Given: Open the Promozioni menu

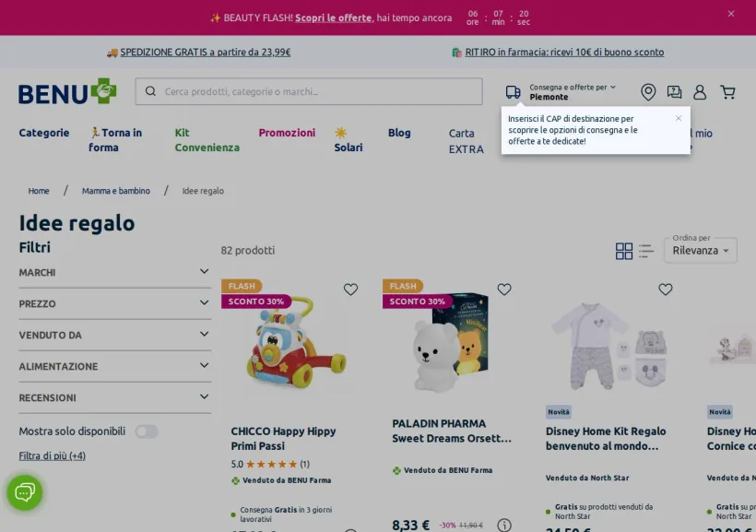Looking at the screenshot, I should (287, 133).
